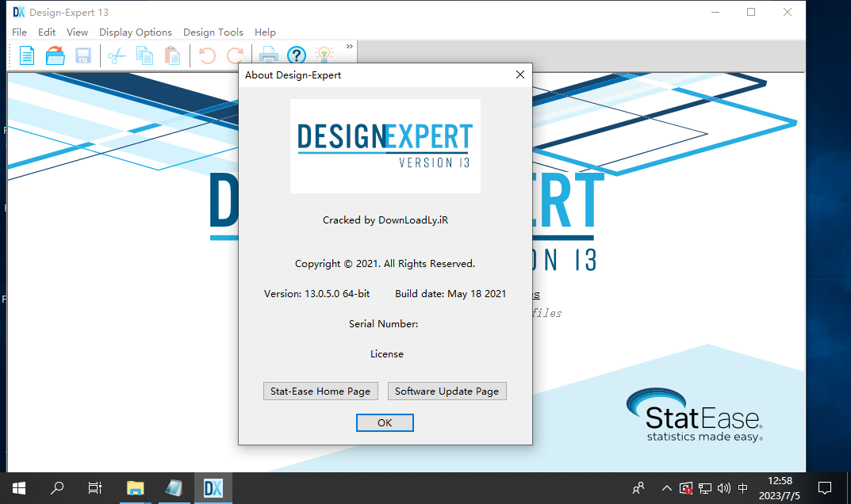Click the Cracked by DownLoadLy.iR text

[x=385, y=220]
